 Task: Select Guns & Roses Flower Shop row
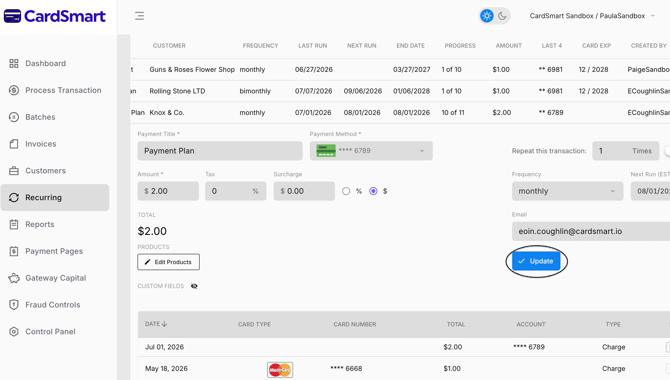coord(400,70)
